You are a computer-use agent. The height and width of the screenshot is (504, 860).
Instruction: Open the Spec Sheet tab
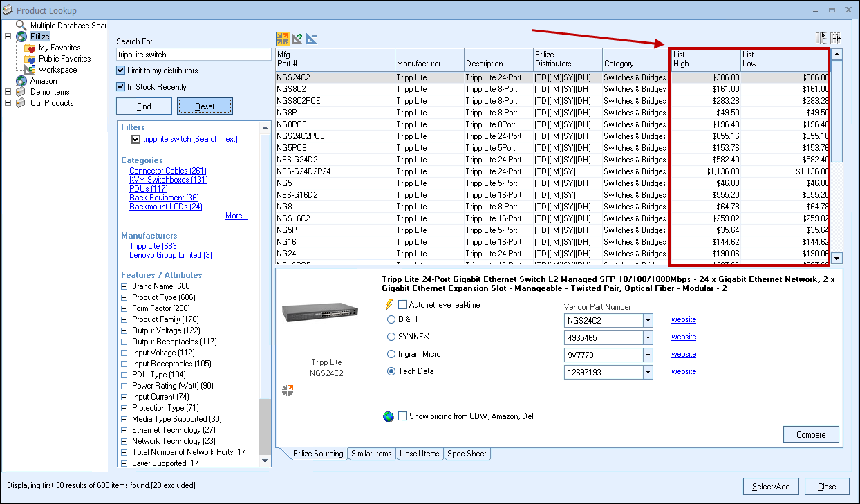[x=467, y=454]
